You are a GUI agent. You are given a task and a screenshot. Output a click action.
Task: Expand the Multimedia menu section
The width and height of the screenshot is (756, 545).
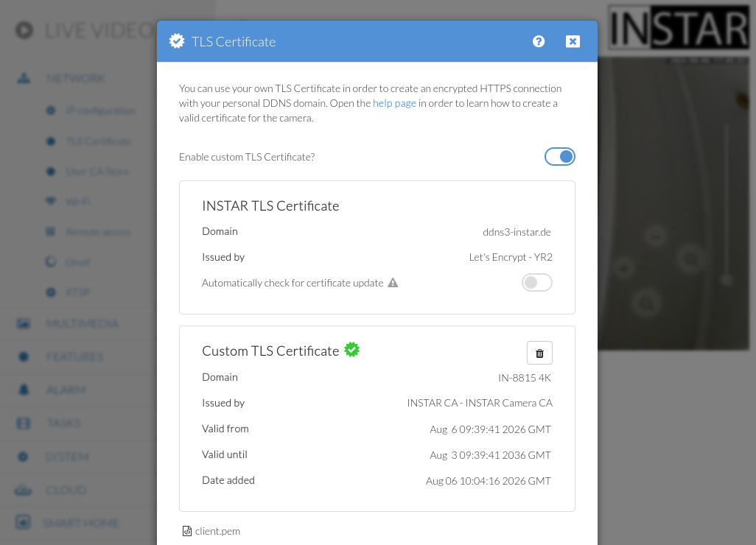[83, 323]
